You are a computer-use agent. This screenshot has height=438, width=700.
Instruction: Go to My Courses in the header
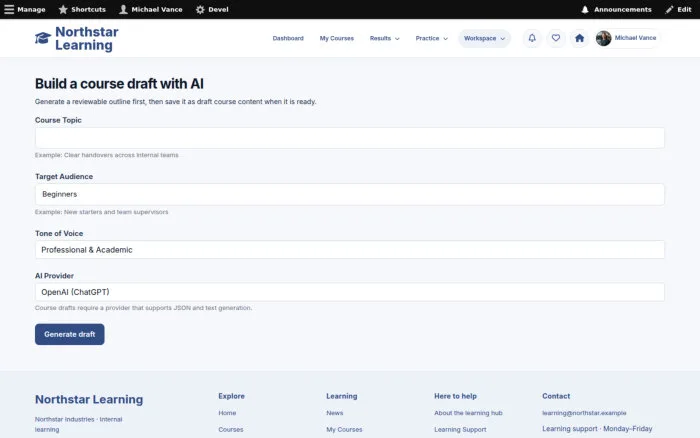pyautogui.click(x=337, y=38)
